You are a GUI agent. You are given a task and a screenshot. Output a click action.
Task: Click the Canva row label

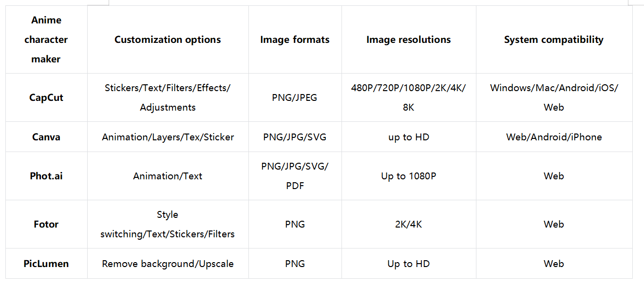pyautogui.click(x=46, y=137)
